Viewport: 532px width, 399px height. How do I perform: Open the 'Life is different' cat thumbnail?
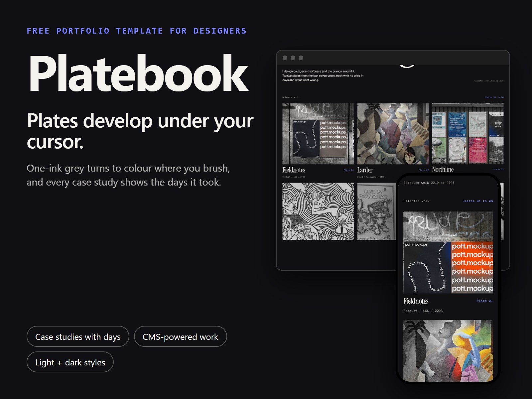point(377,211)
